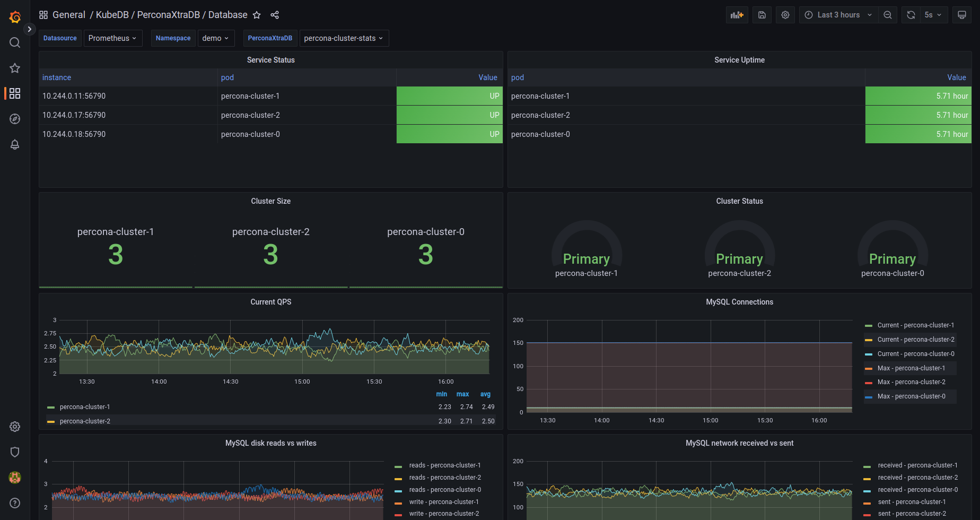980x520 pixels.
Task: Open the Last 3 hours time picker
Action: click(x=837, y=14)
